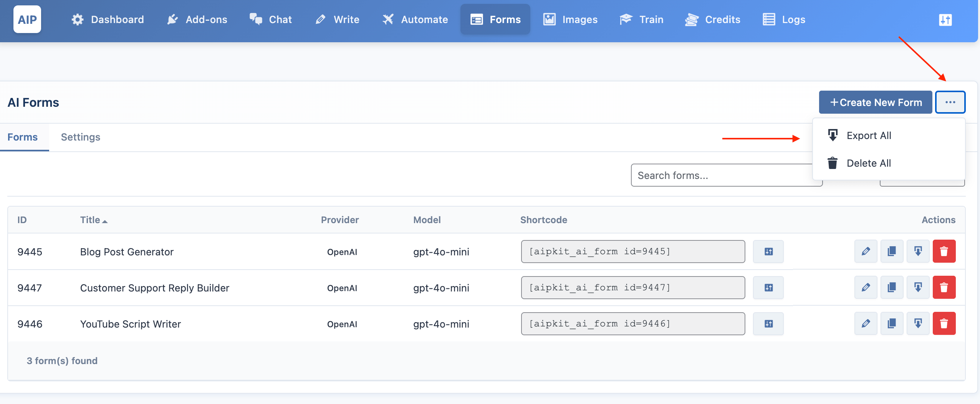Open the Logs page

[x=784, y=20]
